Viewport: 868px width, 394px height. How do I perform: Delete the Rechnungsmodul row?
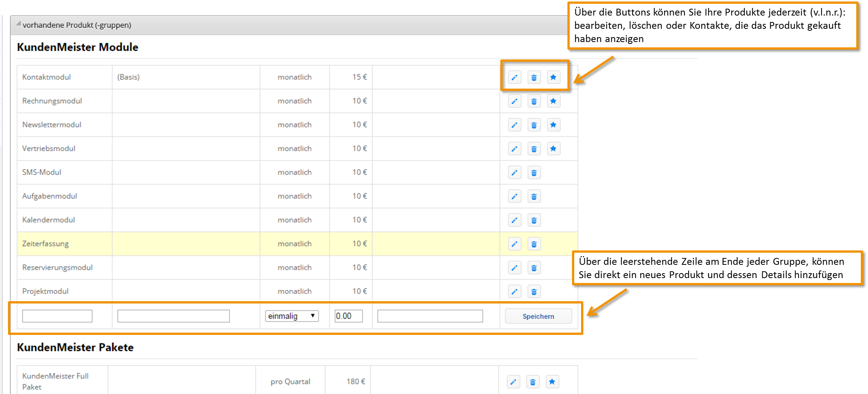pyautogui.click(x=534, y=101)
